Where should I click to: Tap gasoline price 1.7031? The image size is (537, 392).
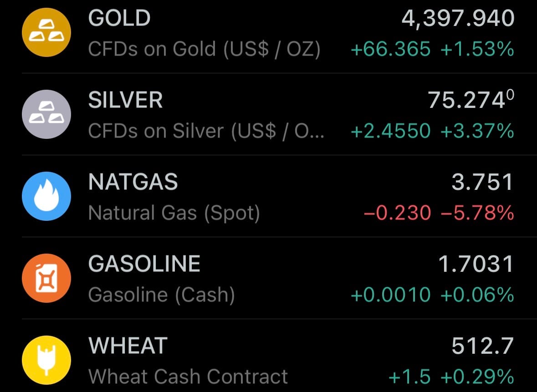pyautogui.click(x=476, y=264)
